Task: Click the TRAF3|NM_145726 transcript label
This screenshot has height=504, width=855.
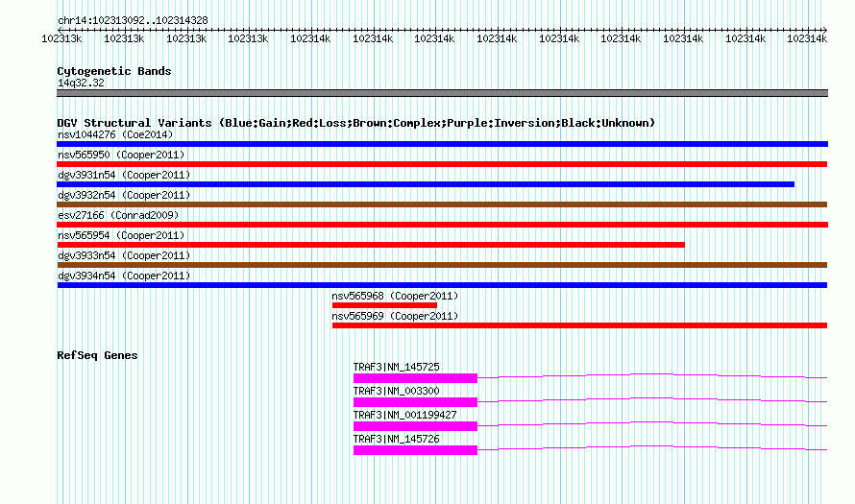Action: point(397,439)
